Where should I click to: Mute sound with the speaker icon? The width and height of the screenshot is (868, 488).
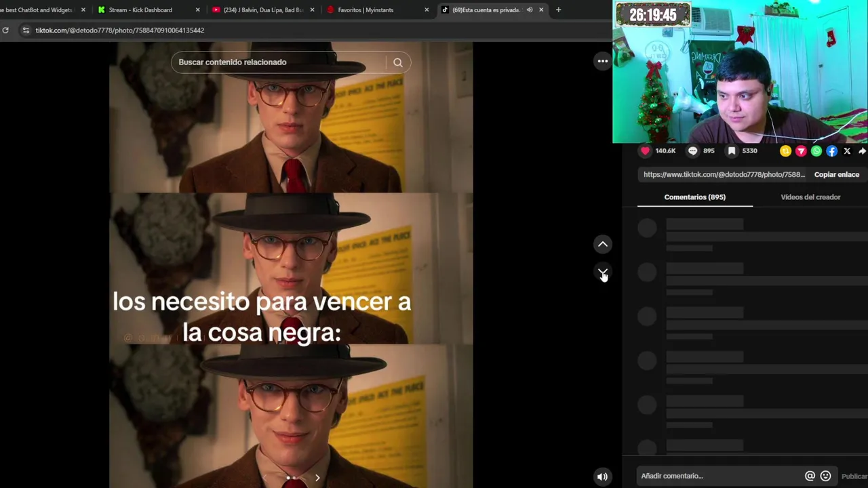point(602,476)
